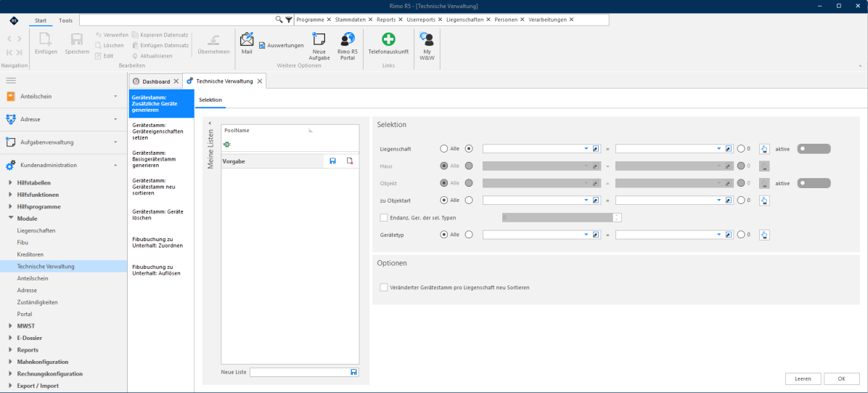Open lookup icon of first zu Objektart field
The width and height of the screenshot is (868, 393).
click(596, 200)
